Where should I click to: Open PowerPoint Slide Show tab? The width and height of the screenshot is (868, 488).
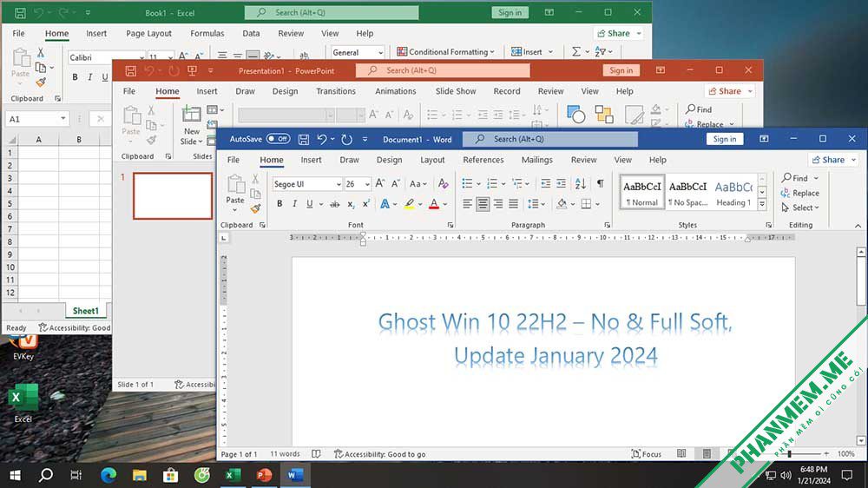456,91
